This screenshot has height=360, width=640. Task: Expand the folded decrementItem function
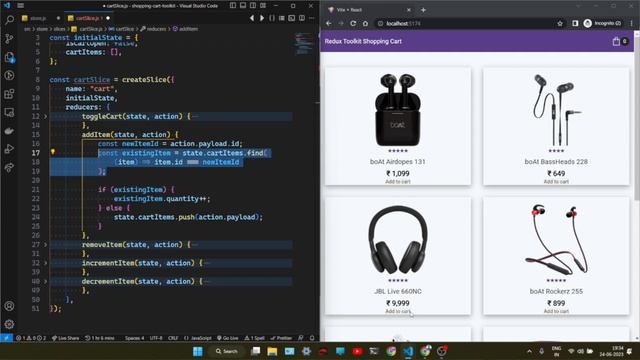45,282
